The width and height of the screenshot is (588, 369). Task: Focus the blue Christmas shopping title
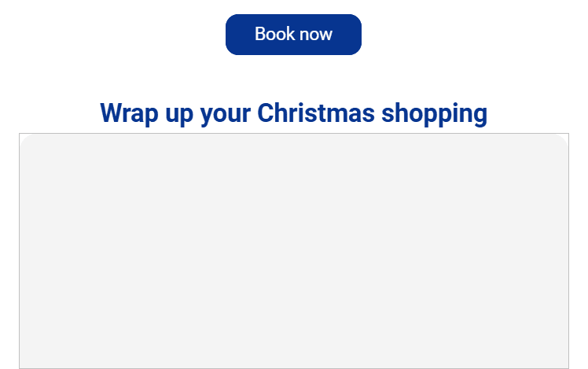pos(293,113)
